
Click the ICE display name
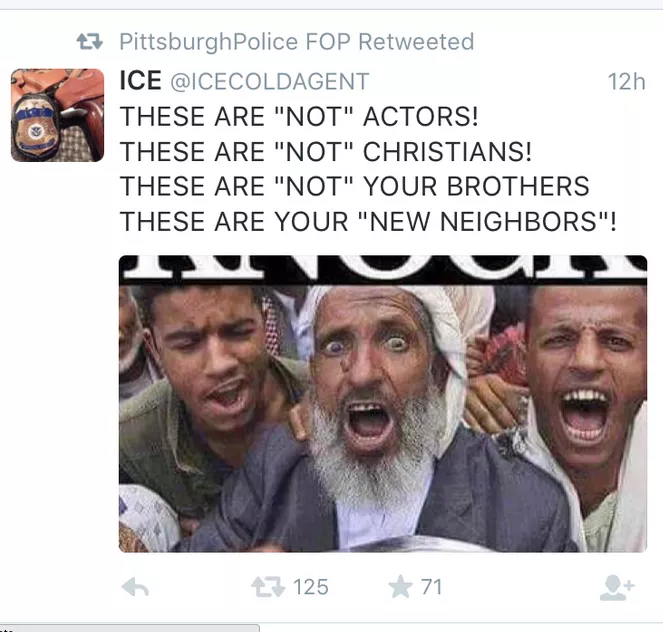(141, 80)
